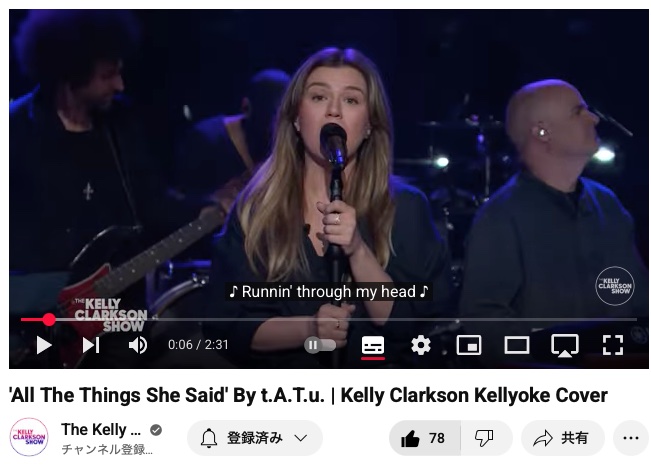Click the red progress bar scrubber
This screenshot has height=465, width=651.
tap(49, 319)
